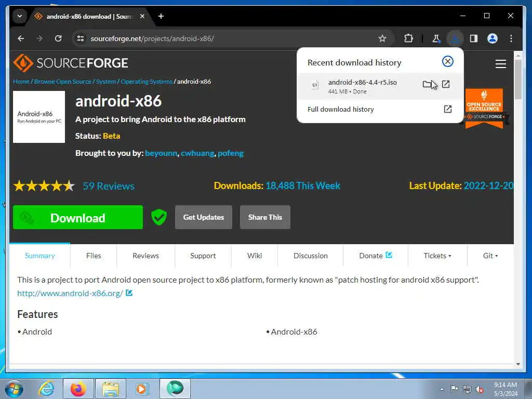Open System breadcrumb link
532x399 pixels.
[106, 82]
